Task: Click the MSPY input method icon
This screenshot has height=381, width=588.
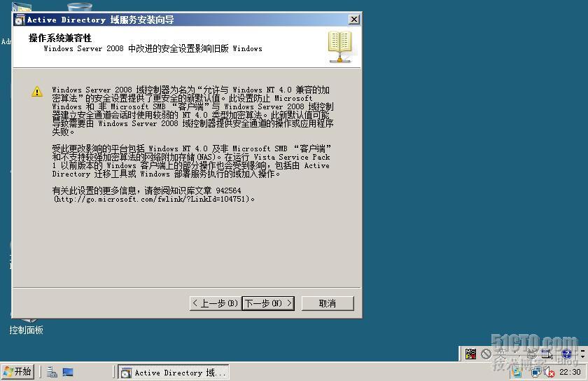Action: tap(470, 354)
